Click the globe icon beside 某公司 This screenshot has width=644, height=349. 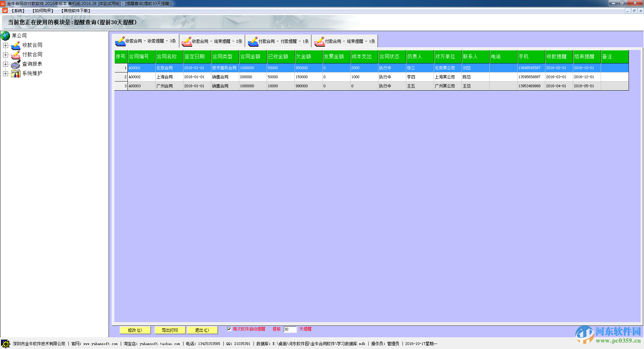point(5,36)
